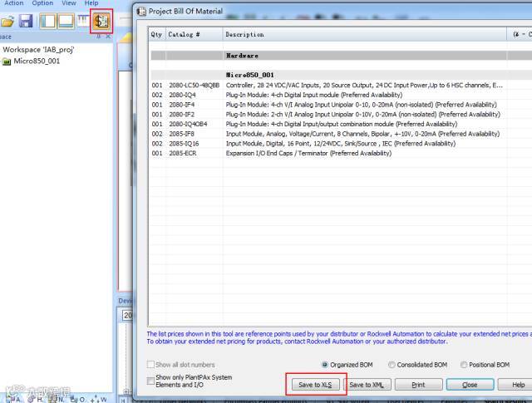The image size is (532, 403).
Task: Click the column layout toolbar icon
Action: [82, 21]
